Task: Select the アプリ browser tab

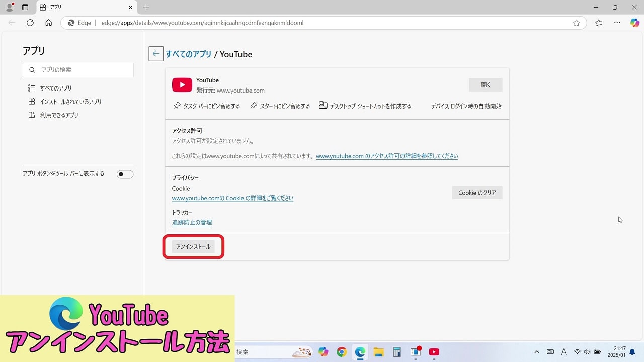Action: click(86, 7)
